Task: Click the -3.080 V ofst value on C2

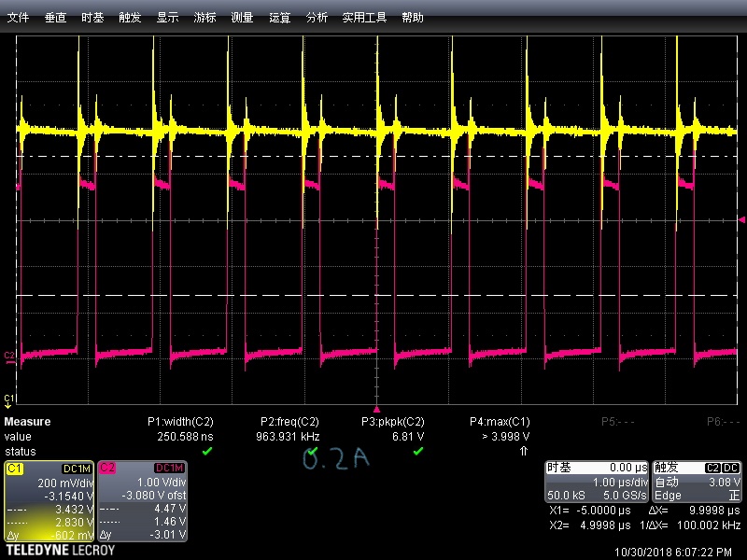Action: coord(154,496)
